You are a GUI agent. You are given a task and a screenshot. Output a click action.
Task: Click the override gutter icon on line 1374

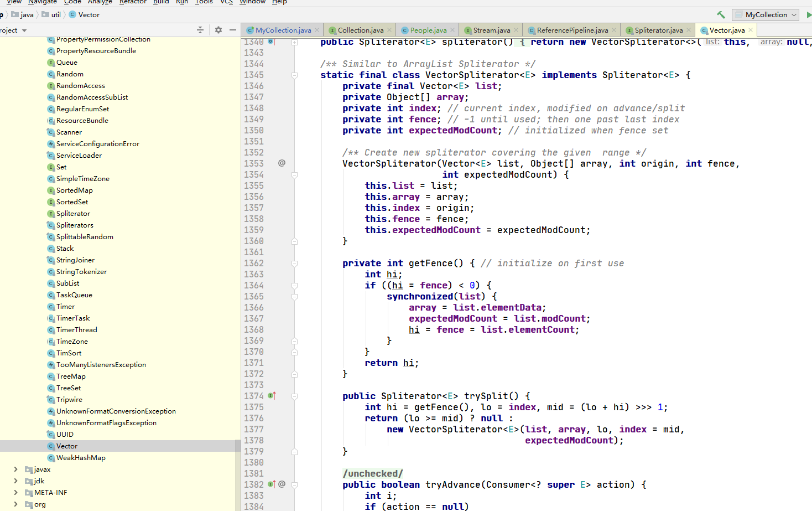coord(272,396)
